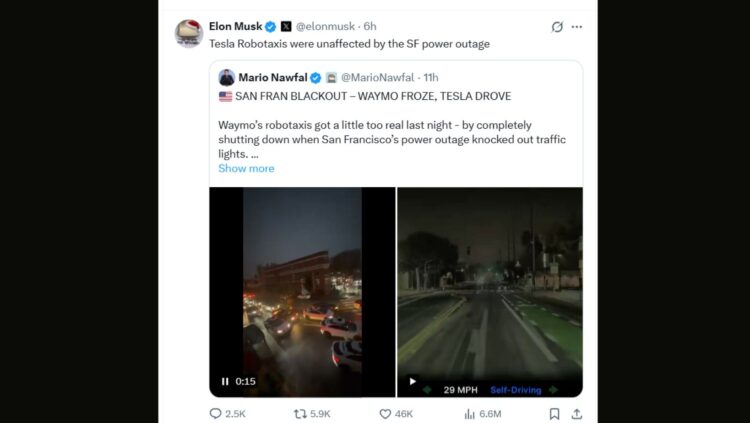
Task: Expand quoted tweet with Show more
Action: [x=246, y=168]
